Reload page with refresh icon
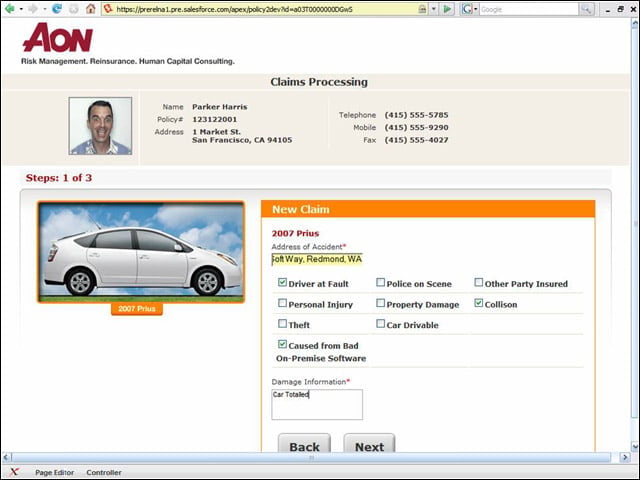Image resolution: width=640 pixels, height=480 pixels. [x=57, y=9]
